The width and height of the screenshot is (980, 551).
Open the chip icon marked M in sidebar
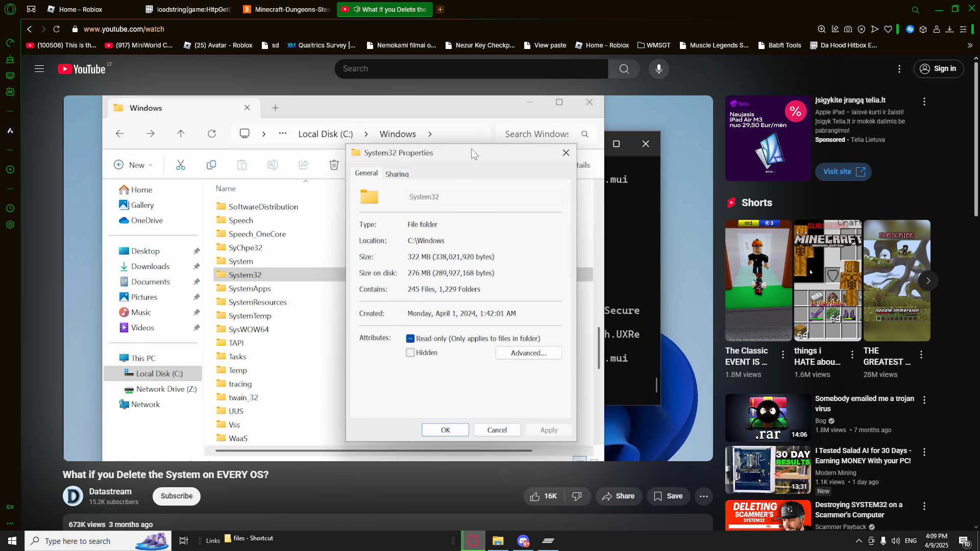coord(10,92)
